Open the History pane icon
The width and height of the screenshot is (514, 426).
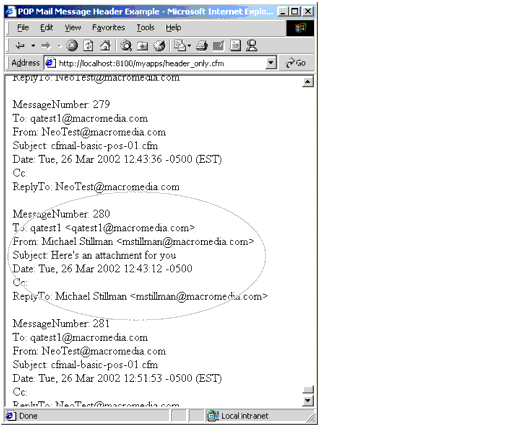(x=160, y=46)
